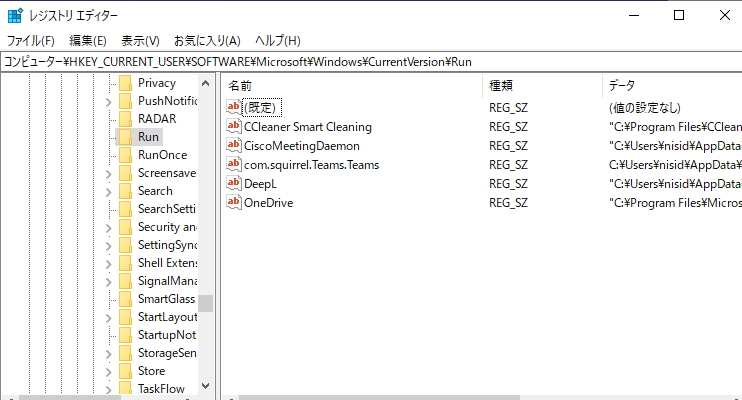
Task: Expand the Security and Maintenance key
Action: pos(108,228)
